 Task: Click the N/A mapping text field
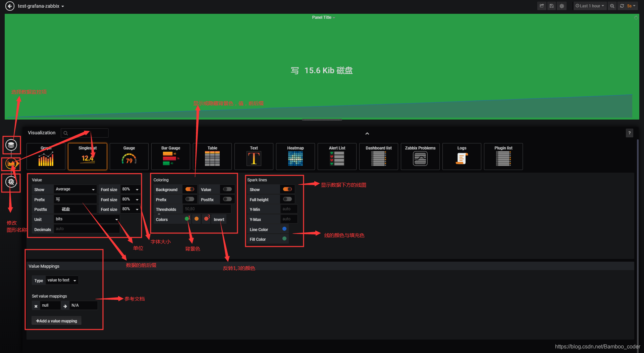pos(84,306)
